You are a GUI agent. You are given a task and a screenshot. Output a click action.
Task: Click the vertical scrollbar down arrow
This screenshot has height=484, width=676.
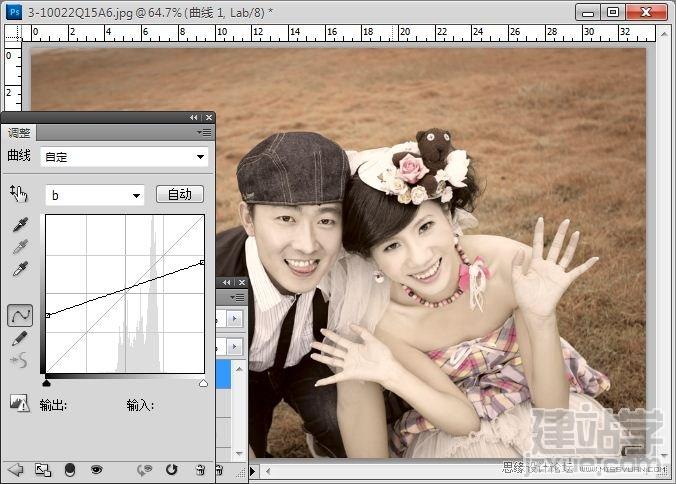[x=663, y=456]
